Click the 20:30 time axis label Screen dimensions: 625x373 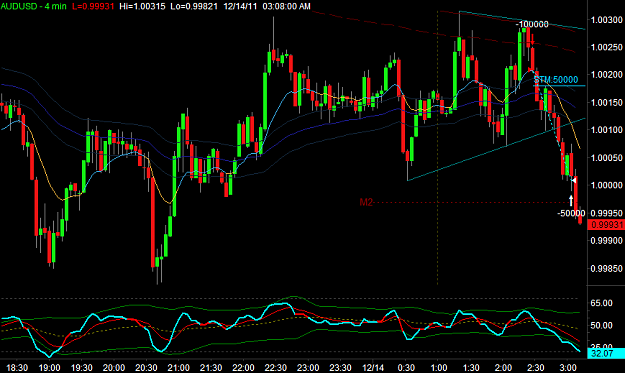pyautogui.click(x=146, y=367)
